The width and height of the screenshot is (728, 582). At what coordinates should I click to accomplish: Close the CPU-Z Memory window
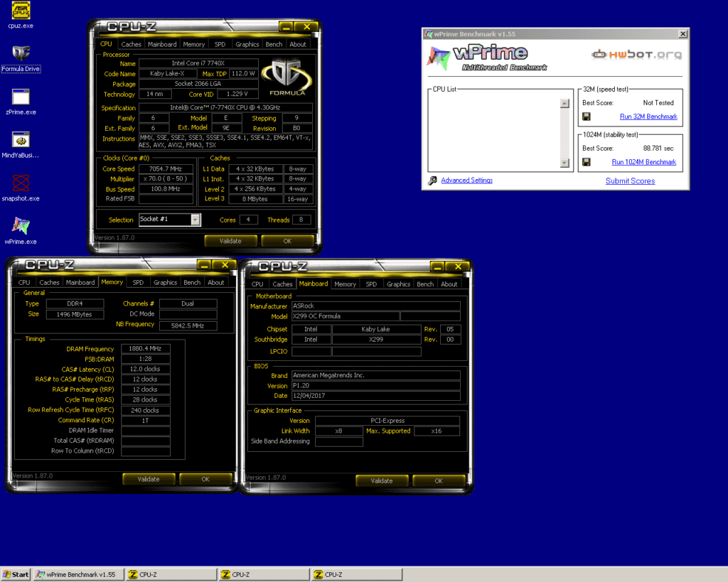225,265
